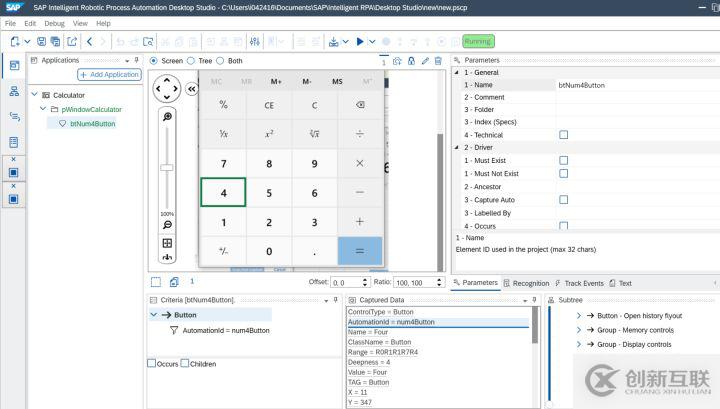
Task: Check the Occurs box under Criteria
Action: click(152, 363)
